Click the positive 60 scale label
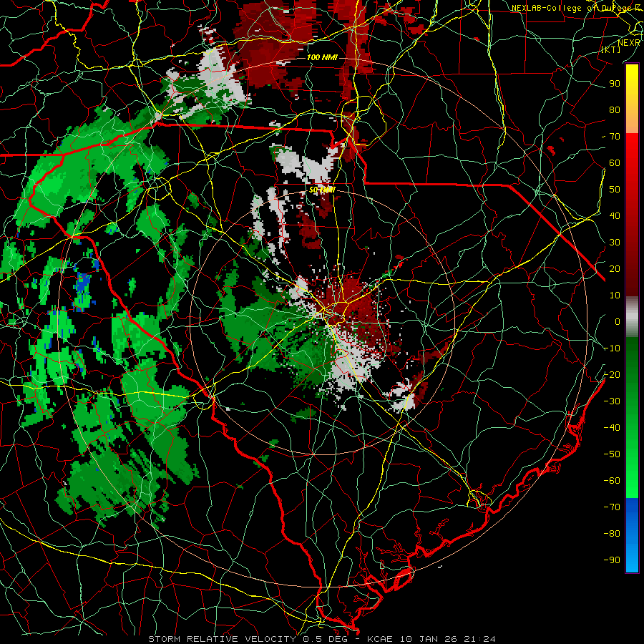This screenshot has height=644, width=644. [615, 162]
